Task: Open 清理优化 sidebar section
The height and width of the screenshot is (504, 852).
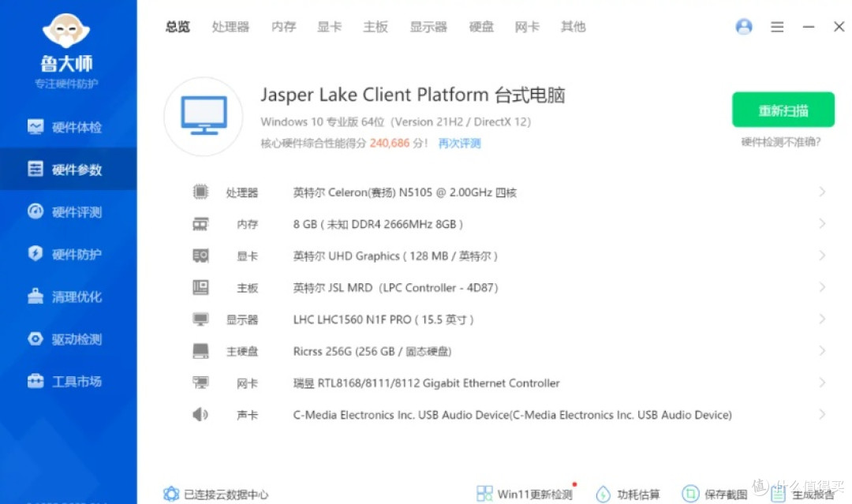Action: pos(65,297)
